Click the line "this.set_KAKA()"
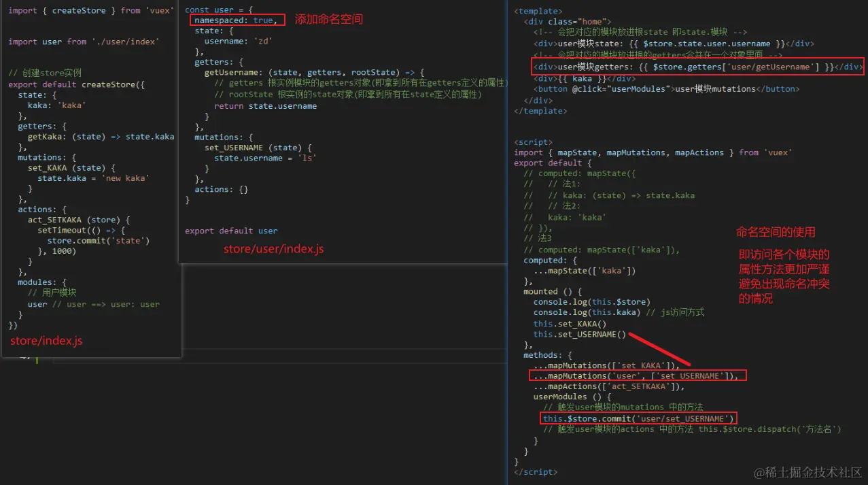The width and height of the screenshot is (868, 485). pyautogui.click(x=570, y=324)
